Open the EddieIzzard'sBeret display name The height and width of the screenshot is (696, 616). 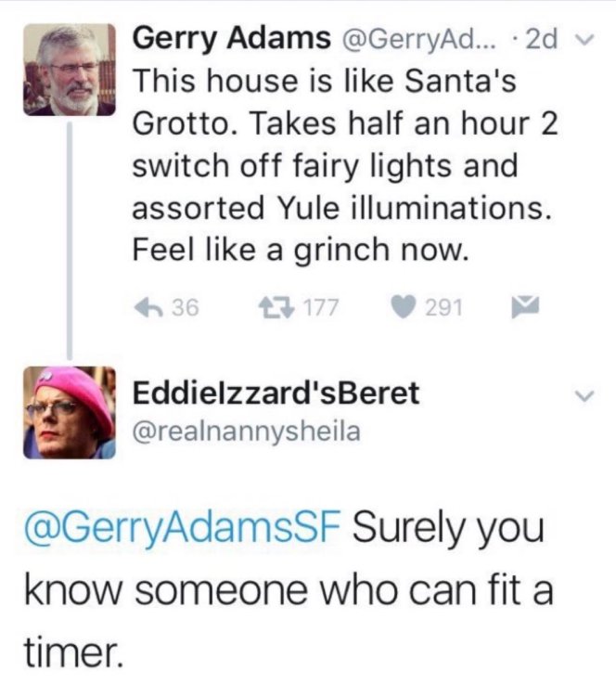[276, 393]
